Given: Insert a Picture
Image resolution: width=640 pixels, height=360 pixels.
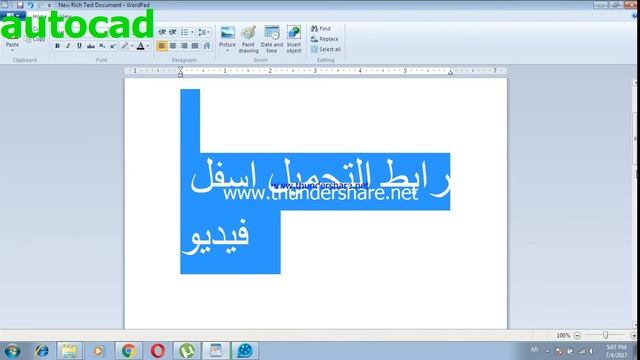Looking at the screenshot, I should point(227,36).
